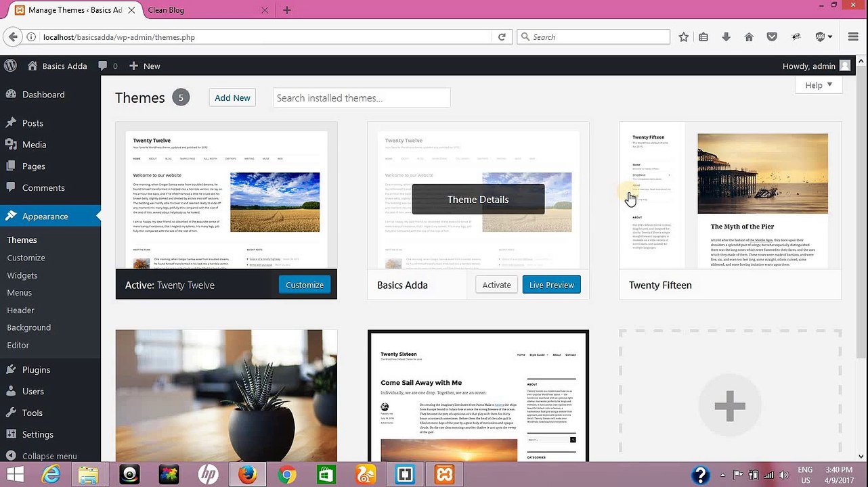Open the Settings menu
This screenshot has height=487, width=868.
point(38,435)
